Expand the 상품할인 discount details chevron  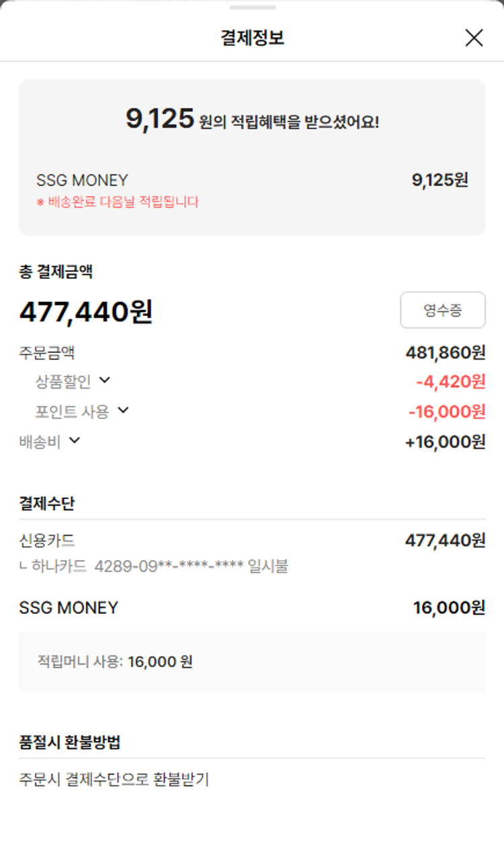click(104, 381)
